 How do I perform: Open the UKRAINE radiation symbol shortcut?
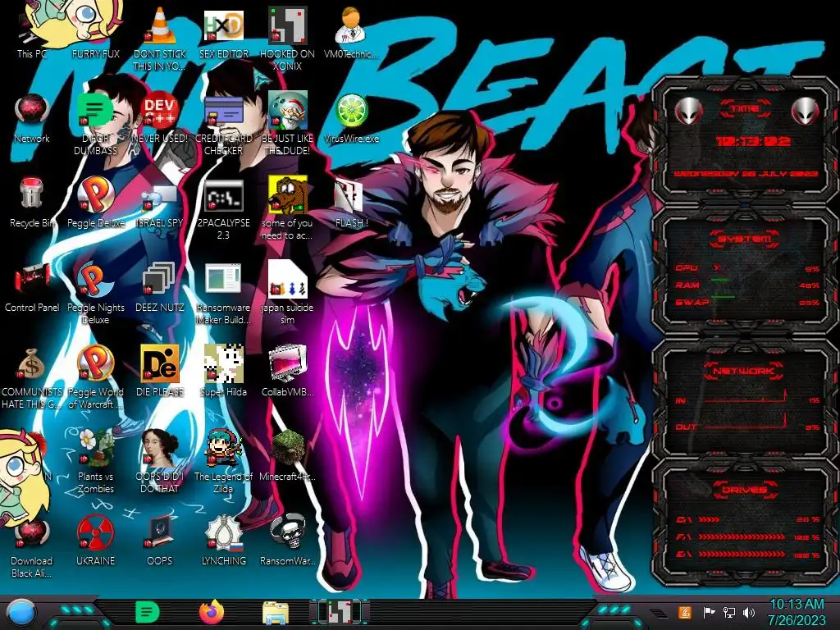point(95,541)
